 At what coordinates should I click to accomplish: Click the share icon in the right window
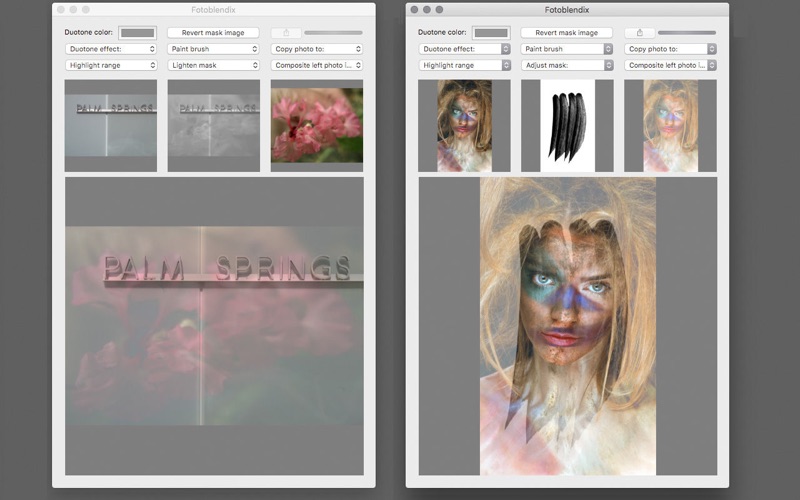tap(640, 33)
